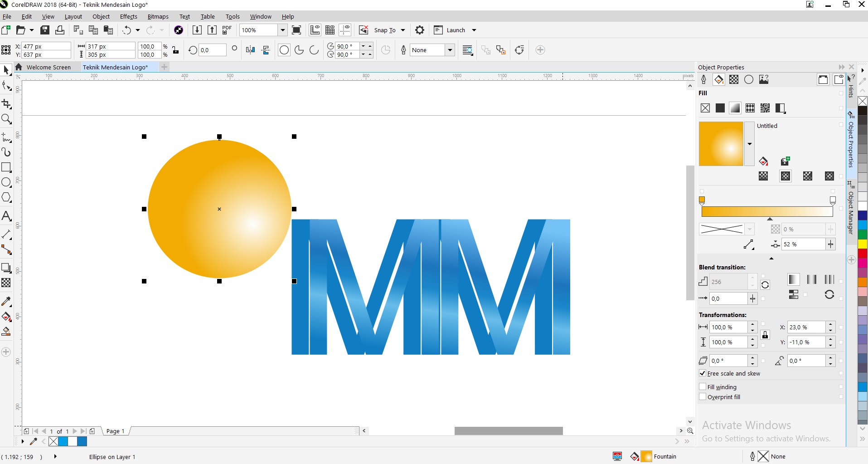Uncheck Free scale and skew
The image size is (868, 464).
(703, 374)
